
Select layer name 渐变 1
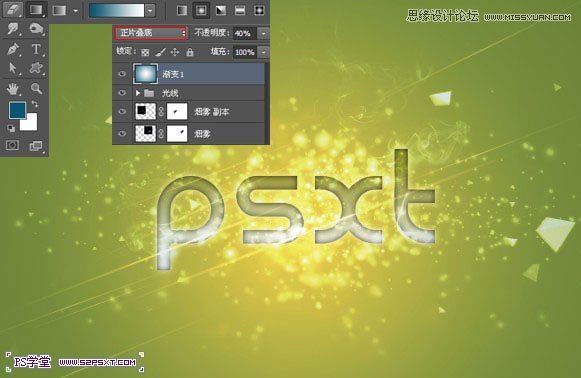[173, 74]
